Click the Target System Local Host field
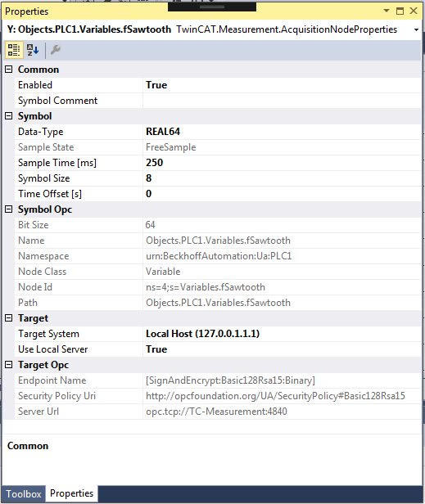425x504 pixels. (x=282, y=334)
